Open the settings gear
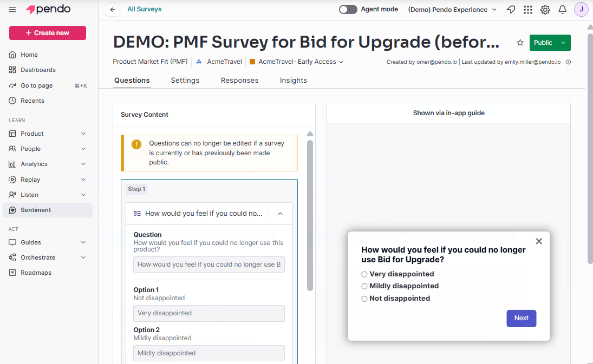Screen dimensions: 593x364 pyautogui.click(x=545, y=10)
